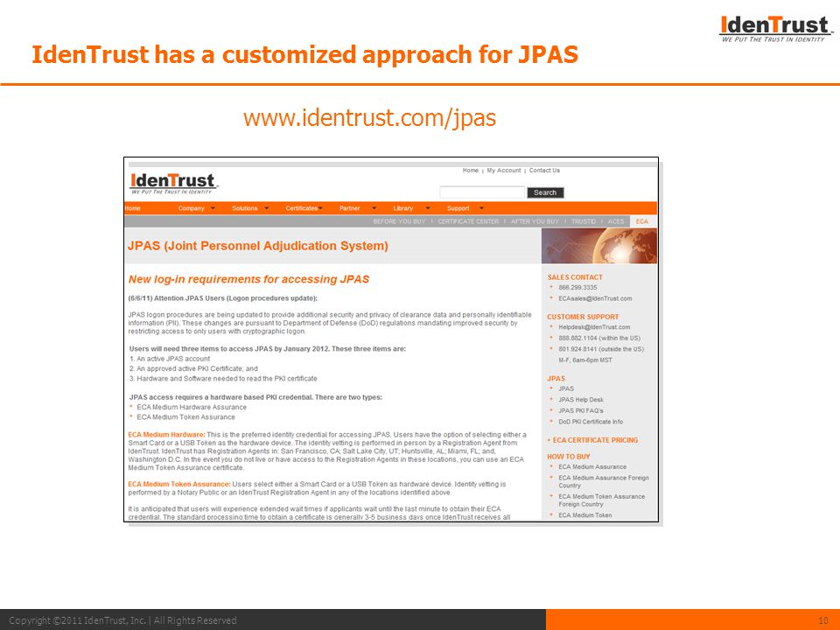
Task: Open the Support menu
Action: [458, 208]
